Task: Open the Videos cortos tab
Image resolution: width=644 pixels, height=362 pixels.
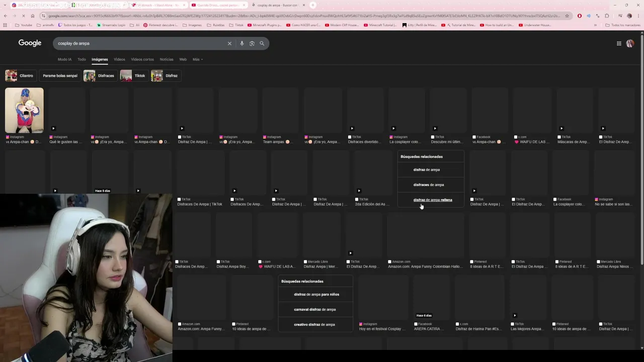Action: [x=142, y=59]
